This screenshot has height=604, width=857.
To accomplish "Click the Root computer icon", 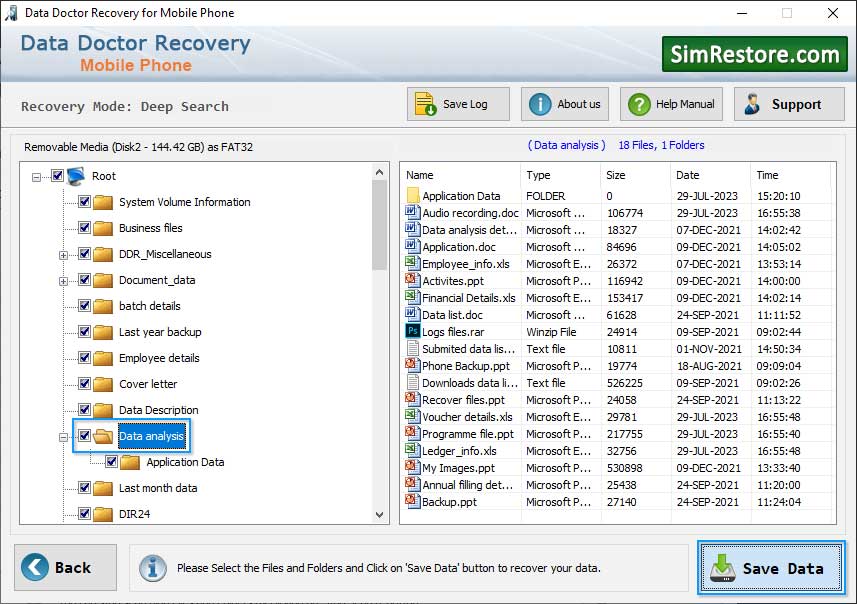I will 76,176.
